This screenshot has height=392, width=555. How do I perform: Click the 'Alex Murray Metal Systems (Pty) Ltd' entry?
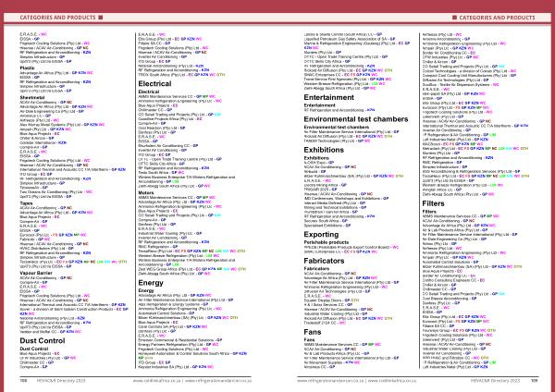[x=62, y=125]
